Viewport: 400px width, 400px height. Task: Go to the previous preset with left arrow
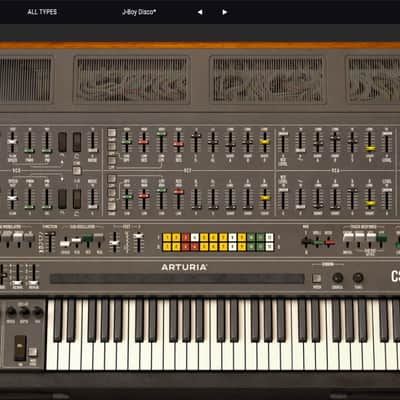click(200, 12)
